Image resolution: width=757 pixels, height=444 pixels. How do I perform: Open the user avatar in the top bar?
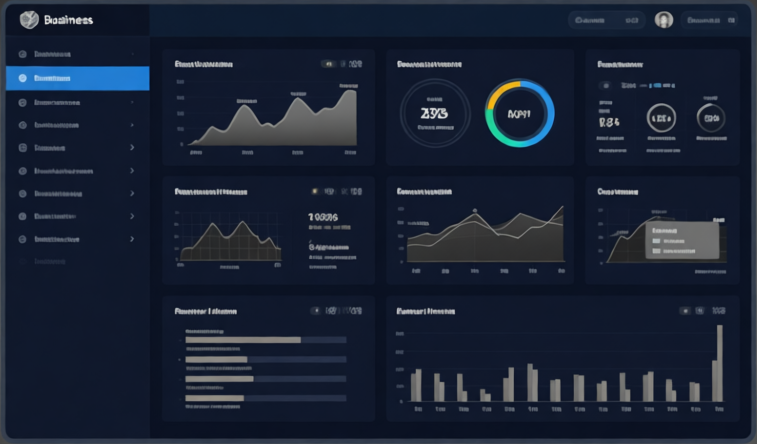pyautogui.click(x=663, y=19)
